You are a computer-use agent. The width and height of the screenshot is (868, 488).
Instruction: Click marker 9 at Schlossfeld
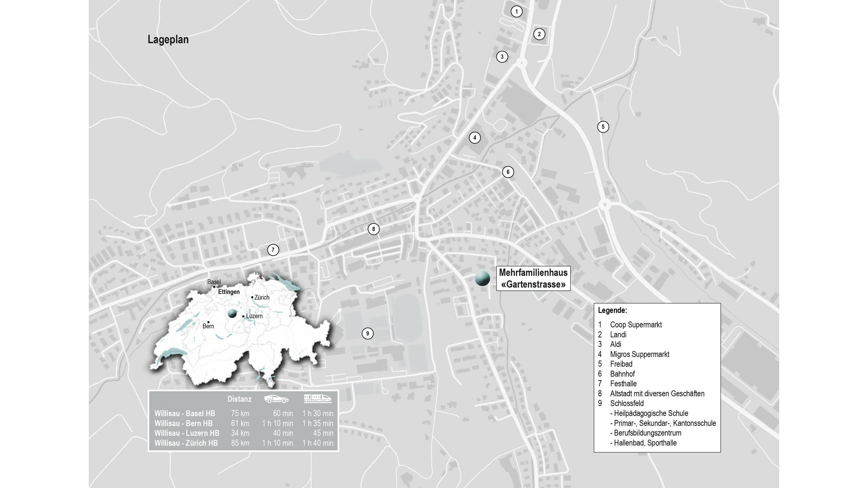point(368,333)
